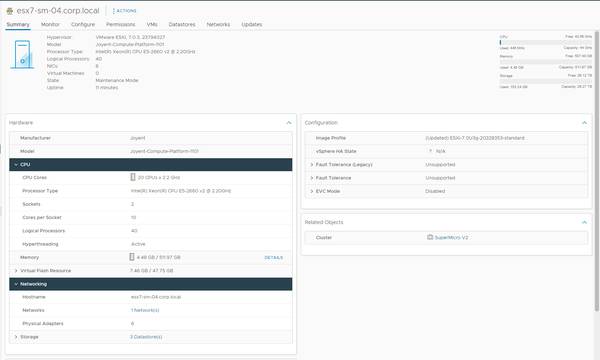Open the Configure tab

tap(83, 24)
